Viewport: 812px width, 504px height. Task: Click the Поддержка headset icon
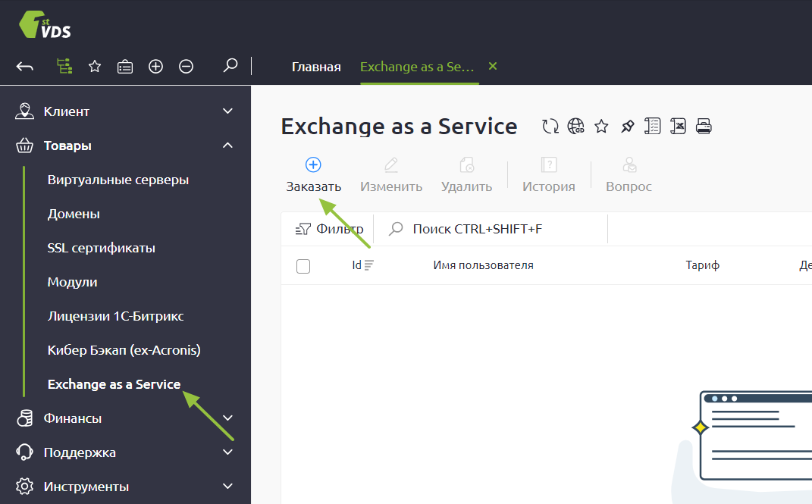pos(24,452)
